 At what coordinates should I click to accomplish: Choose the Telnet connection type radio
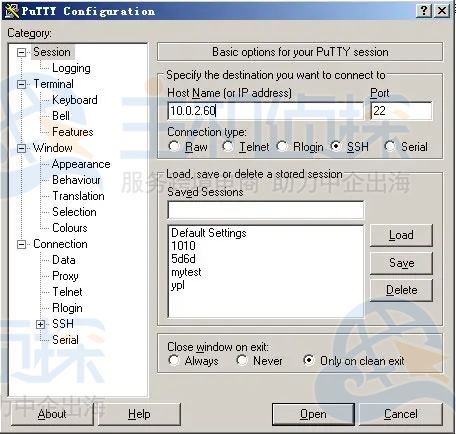point(228,146)
